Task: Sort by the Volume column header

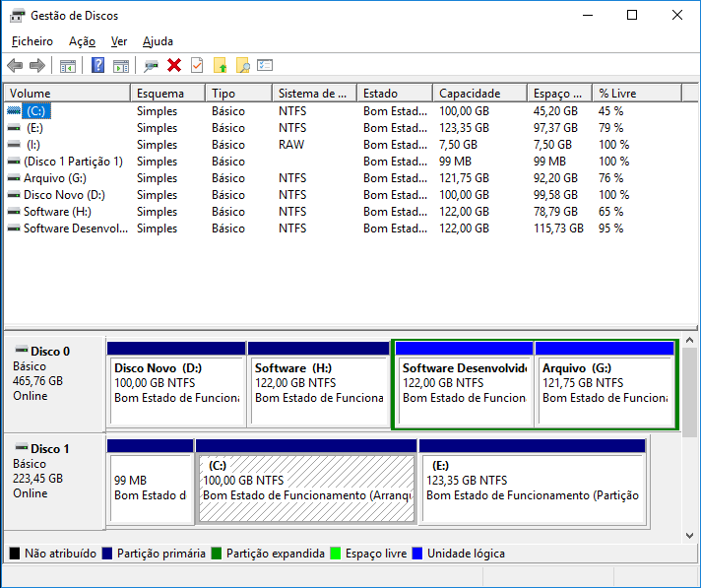Action: coord(67,94)
